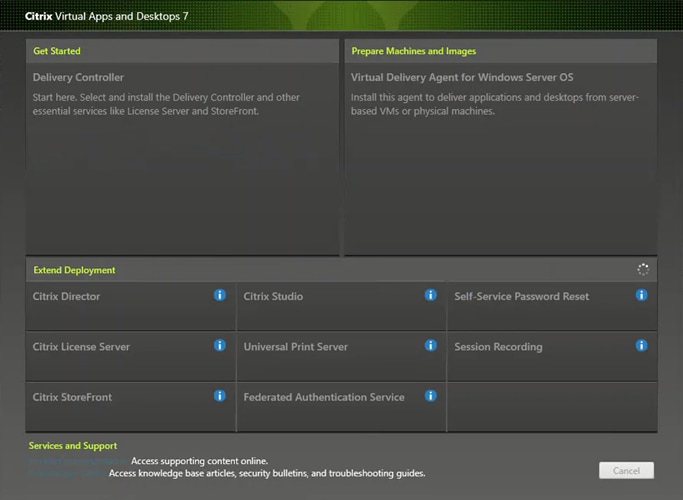The height and width of the screenshot is (500, 683).
Task: Show info about Session Recording
Action: coord(642,345)
